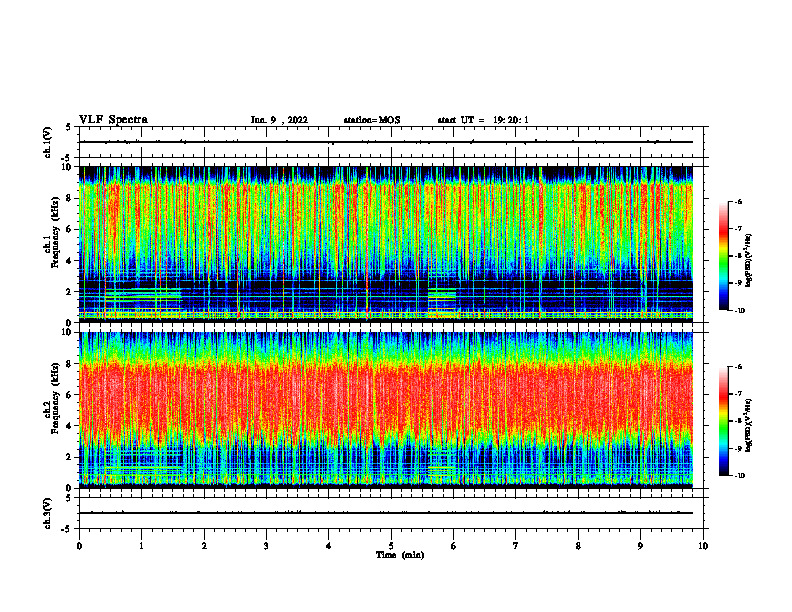This screenshot has height=612, width=792.
Task: Click tick label "9" on the Time axis
Action: pyautogui.click(x=640, y=546)
